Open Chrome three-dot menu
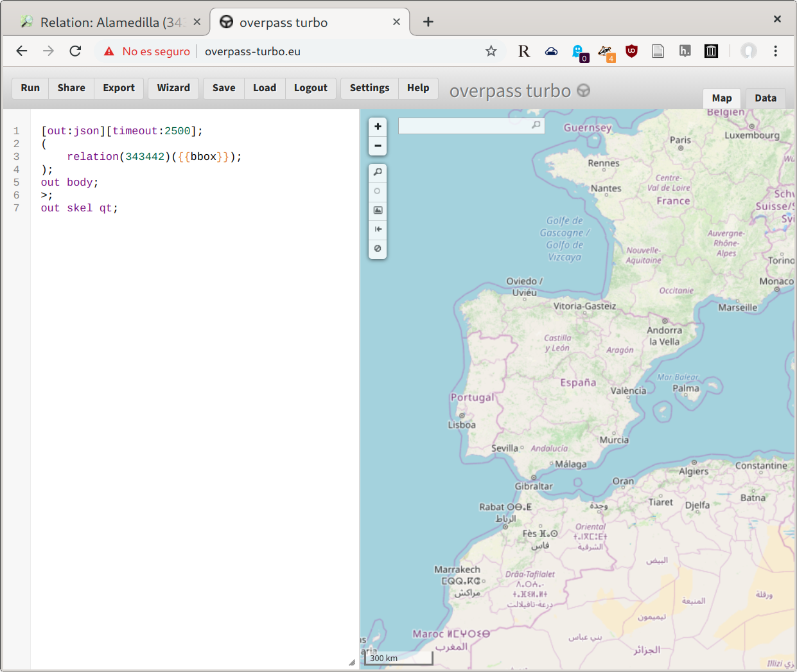 click(x=776, y=51)
